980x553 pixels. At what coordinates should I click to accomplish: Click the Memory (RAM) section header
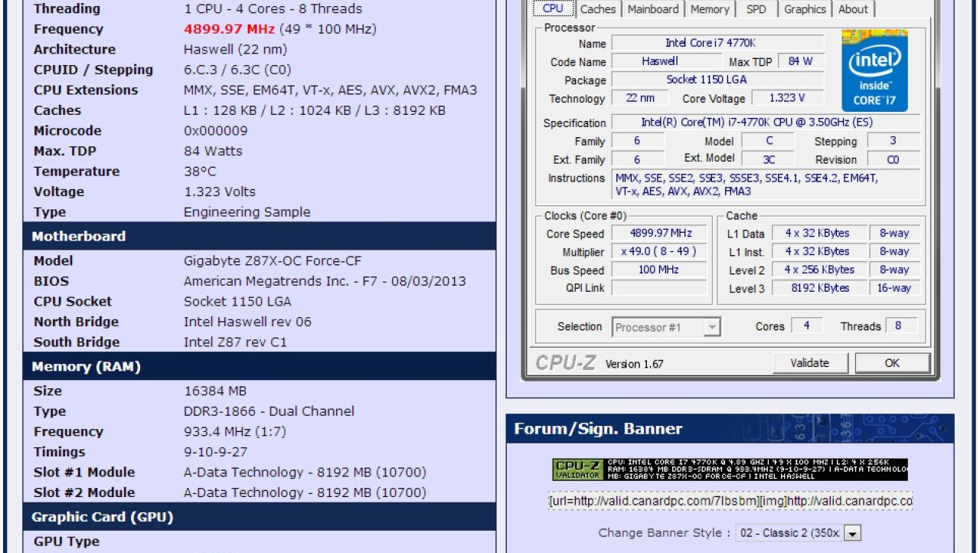(260, 366)
